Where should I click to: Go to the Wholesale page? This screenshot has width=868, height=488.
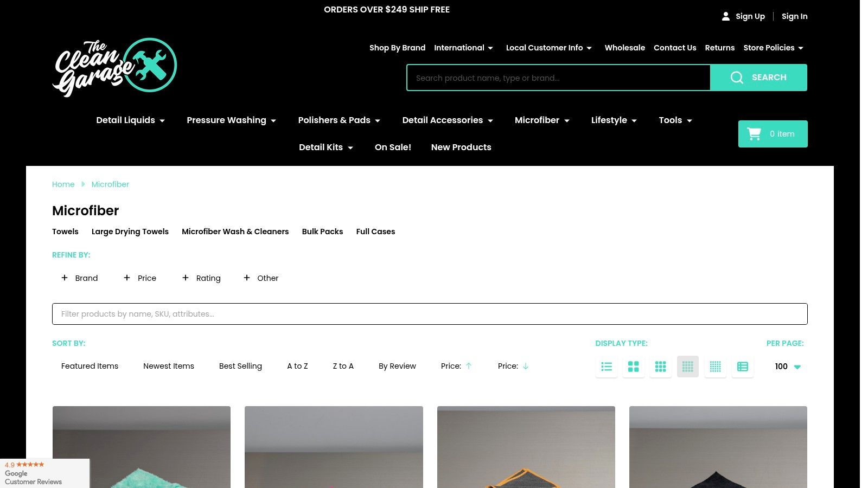625,48
